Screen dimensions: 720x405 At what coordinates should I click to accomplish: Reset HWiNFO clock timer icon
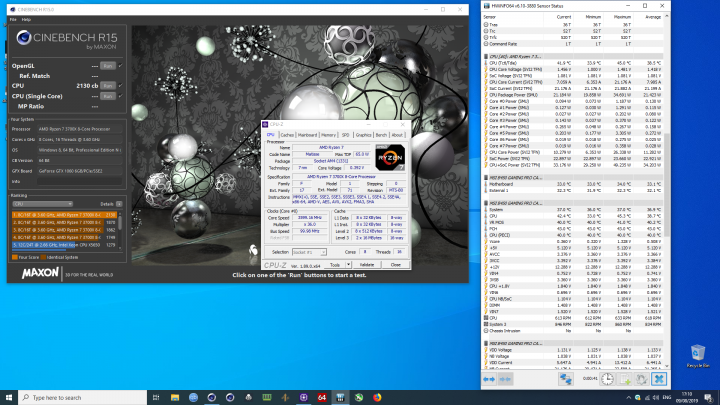(608, 379)
